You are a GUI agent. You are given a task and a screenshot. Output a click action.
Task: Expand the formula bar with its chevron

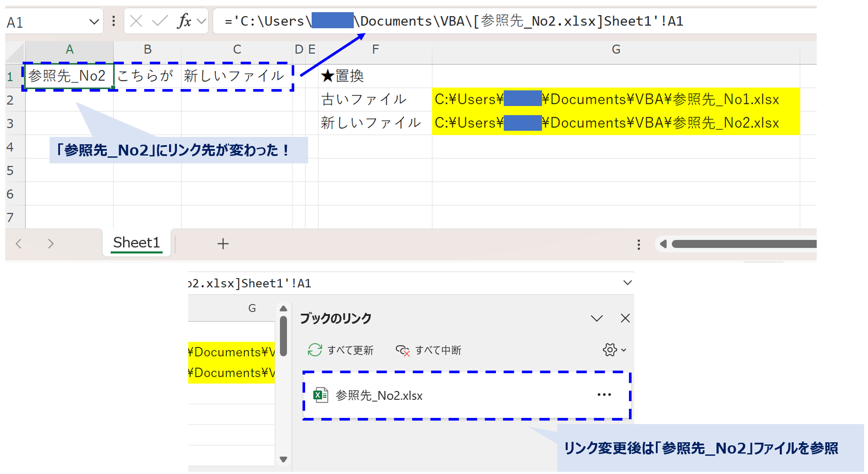click(x=627, y=282)
